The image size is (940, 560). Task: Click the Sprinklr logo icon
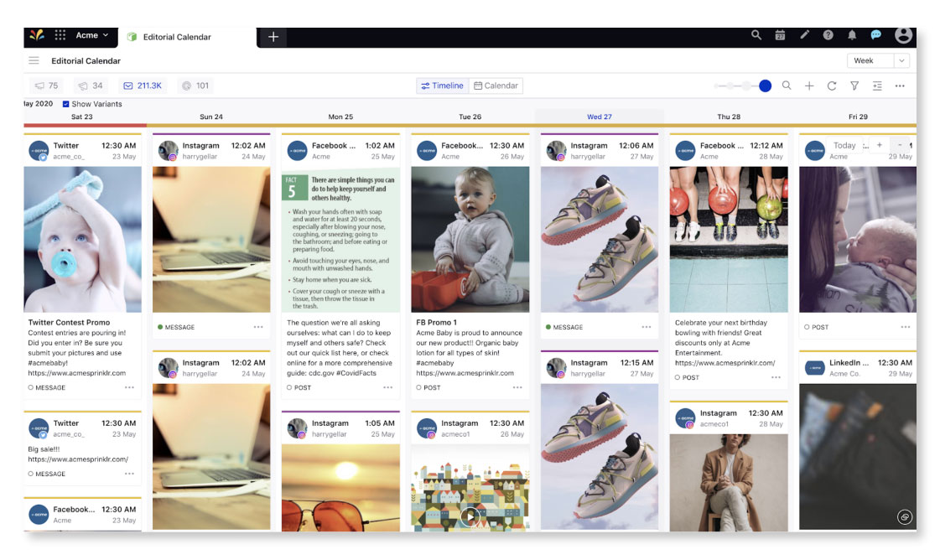point(37,35)
